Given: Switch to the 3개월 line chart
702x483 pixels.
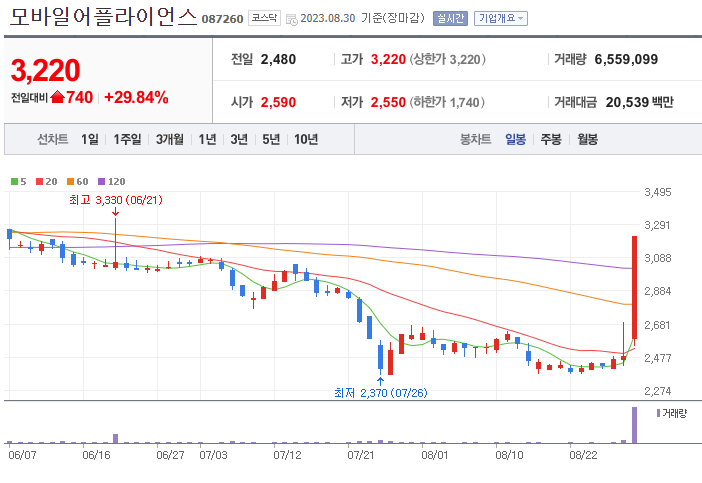Looking at the screenshot, I should 170,139.
